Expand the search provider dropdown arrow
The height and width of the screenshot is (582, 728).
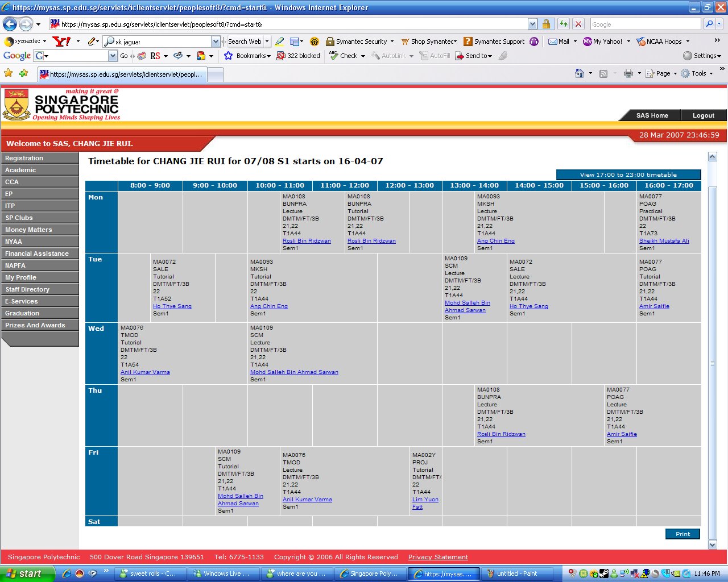coord(719,24)
